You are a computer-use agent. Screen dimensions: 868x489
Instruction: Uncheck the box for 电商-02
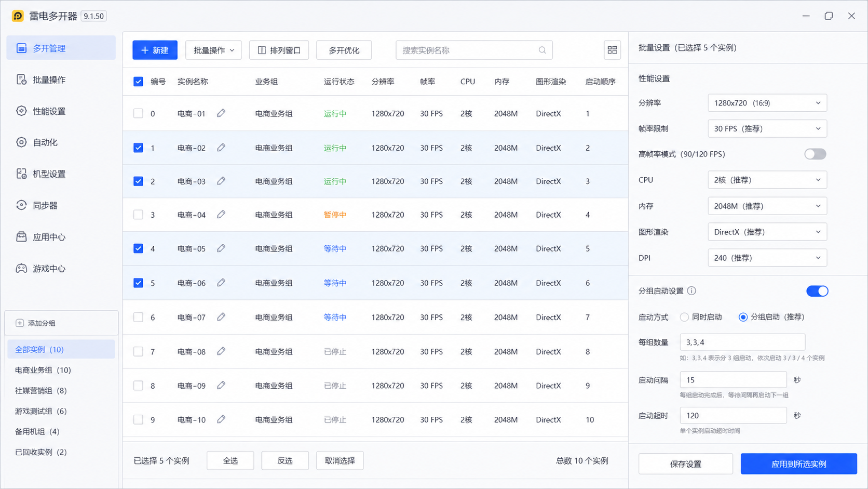click(138, 148)
